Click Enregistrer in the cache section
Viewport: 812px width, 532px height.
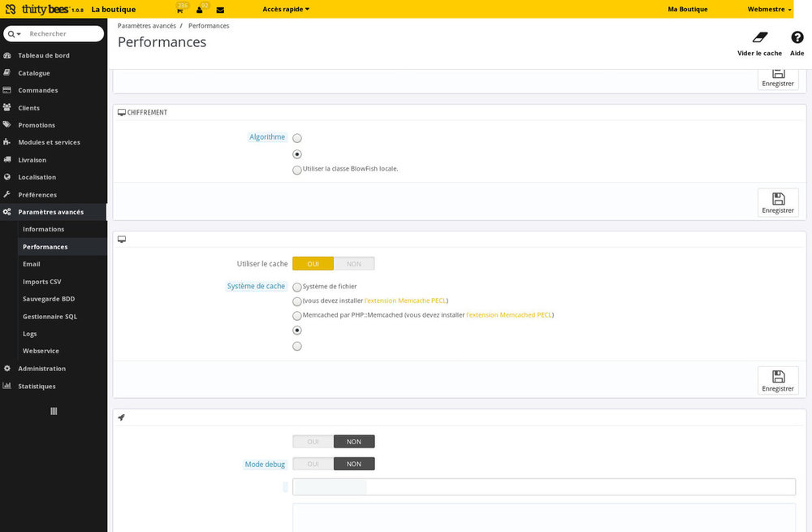(778, 380)
